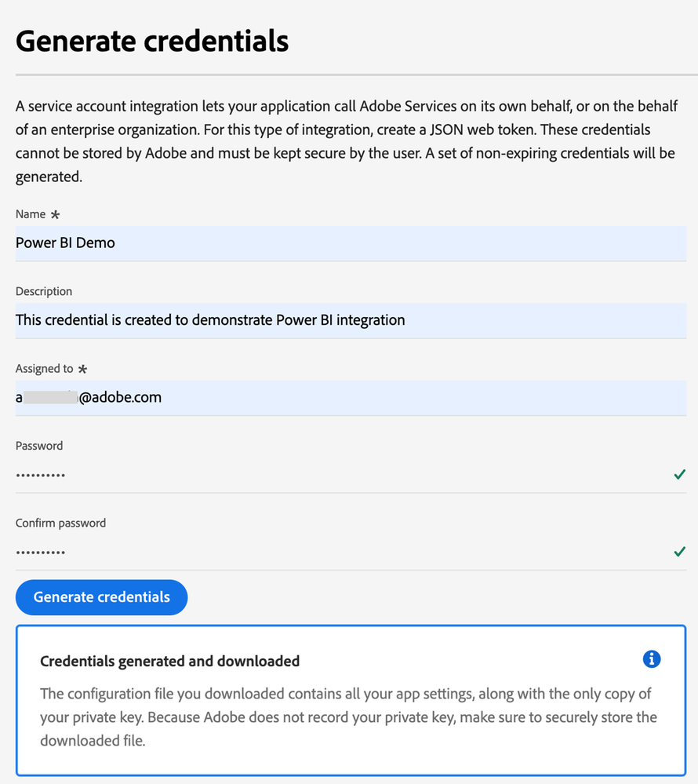Click the Assigned to label text
The height and width of the screenshot is (784, 698).
pyautogui.click(x=45, y=369)
